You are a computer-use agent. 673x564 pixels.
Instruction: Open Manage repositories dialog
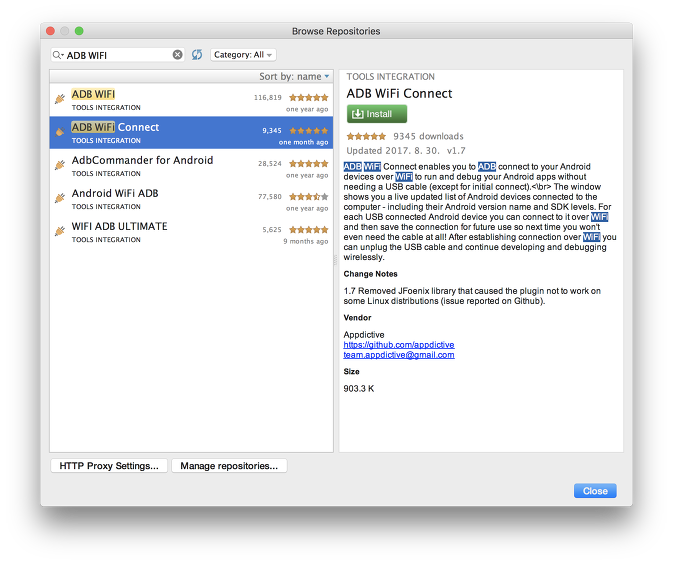(229, 466)
